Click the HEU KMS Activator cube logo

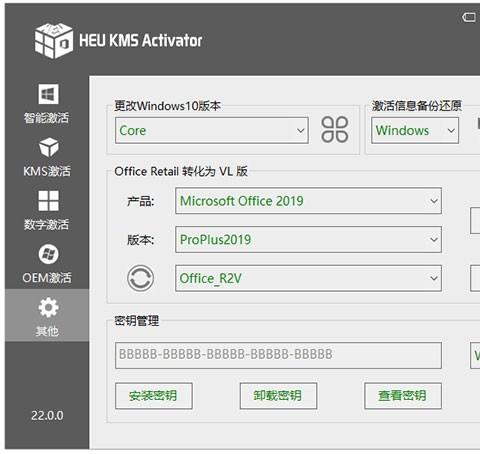click(54, 40)
